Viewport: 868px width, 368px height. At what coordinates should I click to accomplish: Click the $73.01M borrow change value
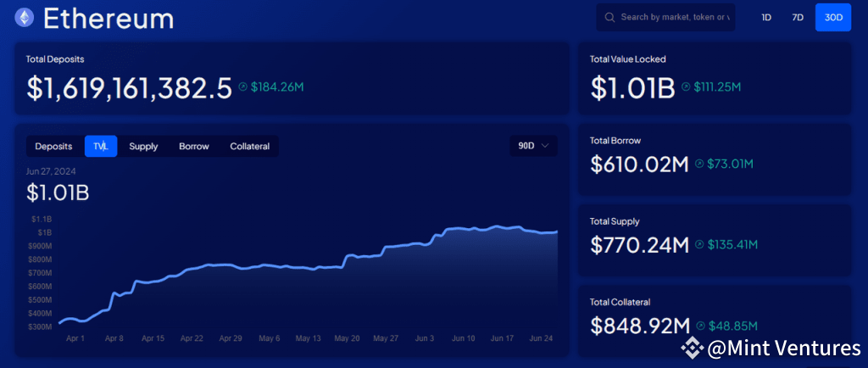coord(730,164)
